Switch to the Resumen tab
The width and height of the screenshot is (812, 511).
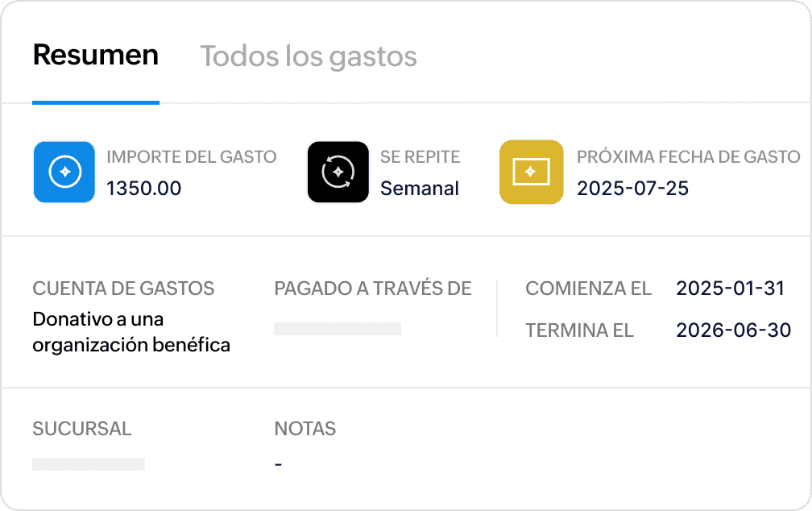click(x=96, y=55)
